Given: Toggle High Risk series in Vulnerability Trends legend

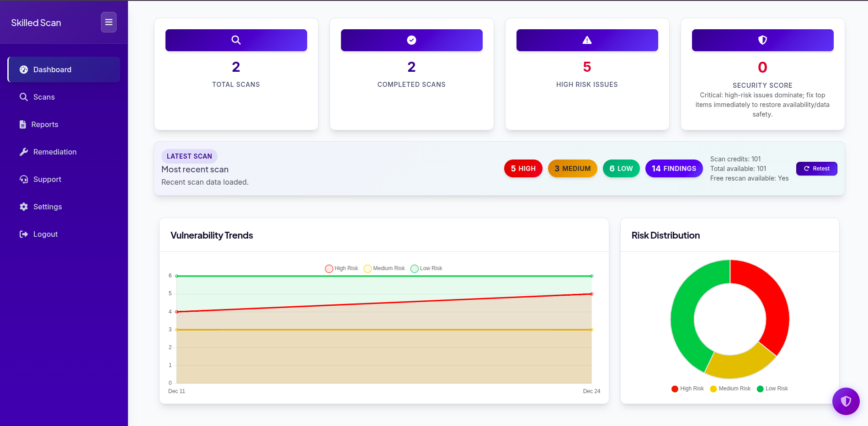Looking at the screenshot, I should 341,268.
